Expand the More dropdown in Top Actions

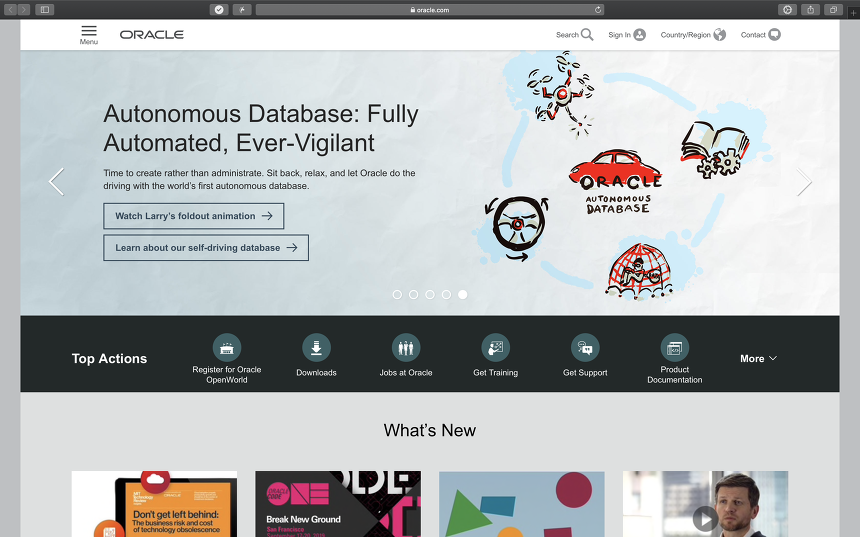click(758, 359)
